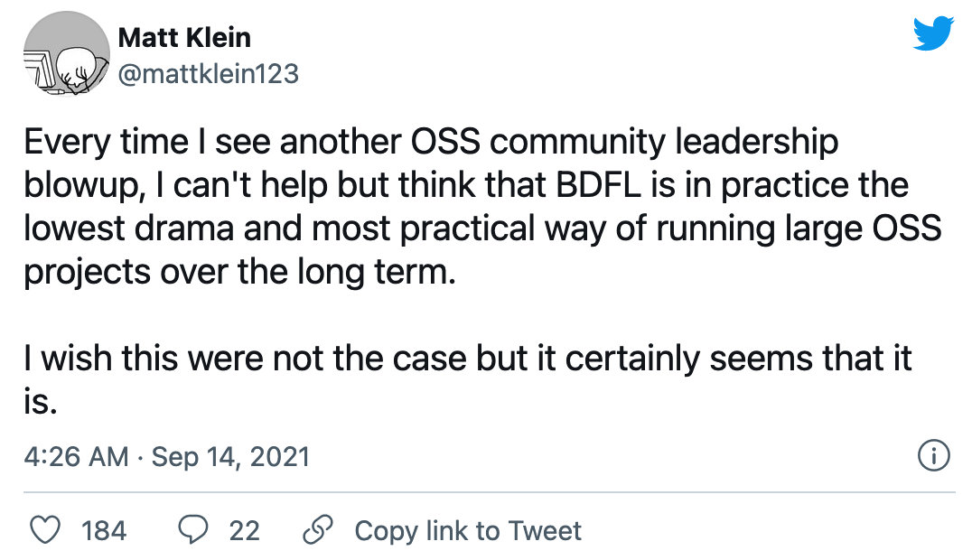Click the Matt Klein display name
This screenshot has width=972, height=560.
[x=184, y=38]
